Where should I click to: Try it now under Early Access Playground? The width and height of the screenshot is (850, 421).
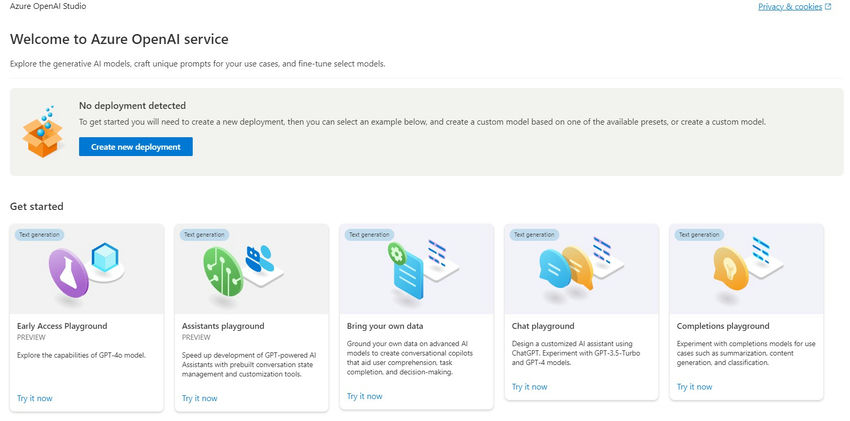34,398
